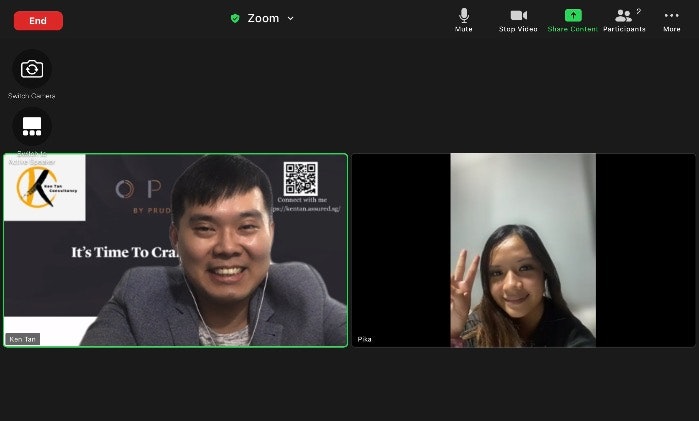Screen dimensions: 699x421
Task: Tap the Switch Camera icon
Action: [32, 69]
